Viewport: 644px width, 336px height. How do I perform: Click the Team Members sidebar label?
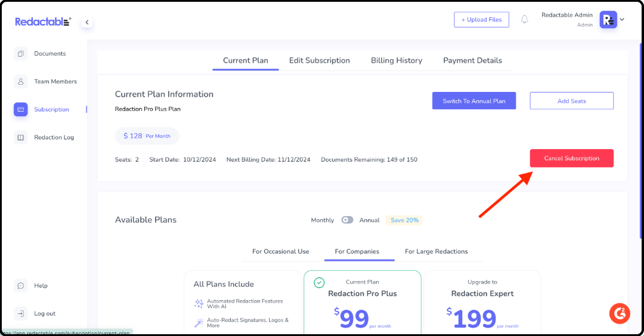click(x=55, y=81)
